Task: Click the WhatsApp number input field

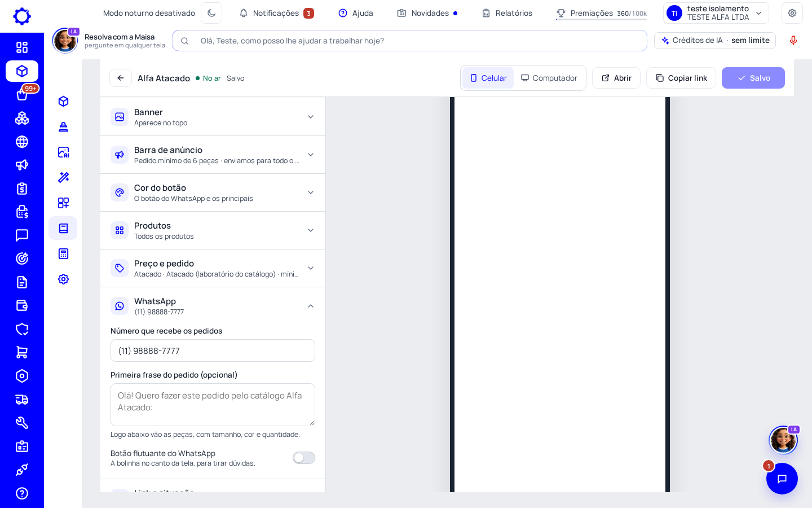Action: coord(213,351)
